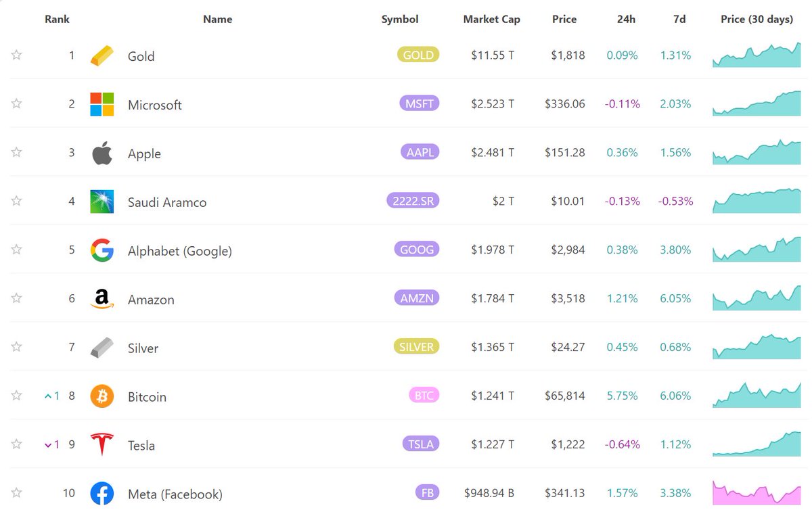Open Saudi Aramco's 30-day price chart
812x514 pixels.
[757, 201]
